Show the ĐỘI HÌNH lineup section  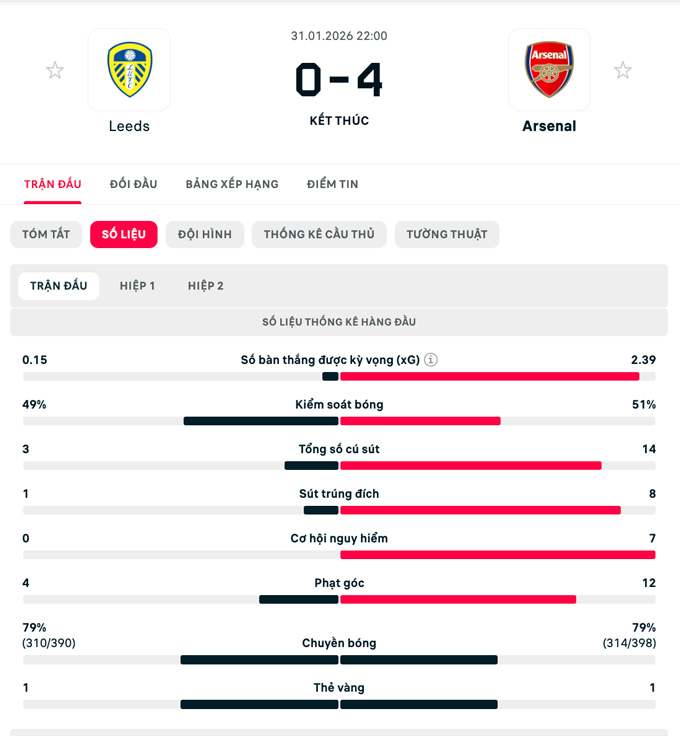pyautogui.click(x=205, y=234)
